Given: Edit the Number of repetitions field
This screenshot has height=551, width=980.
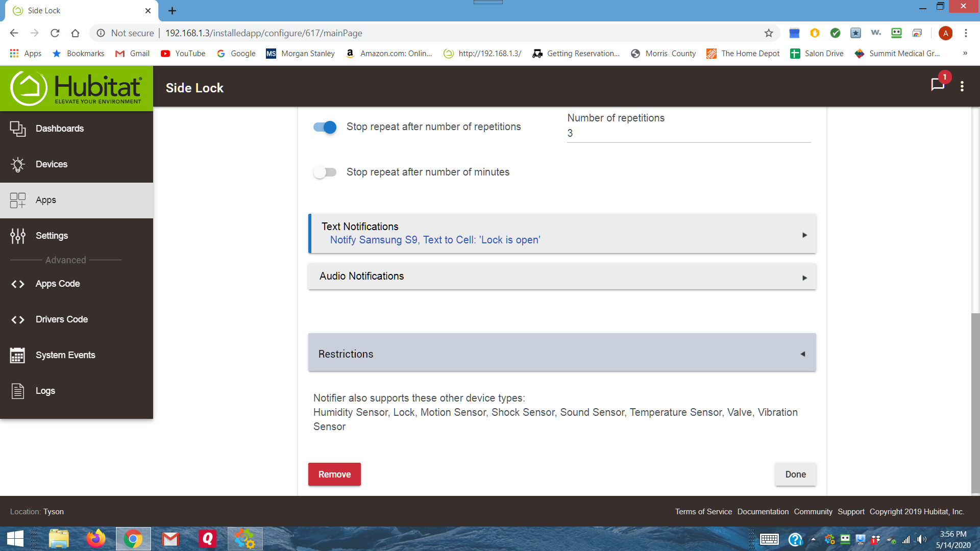Looking at the screenshot, I should 689,133.
